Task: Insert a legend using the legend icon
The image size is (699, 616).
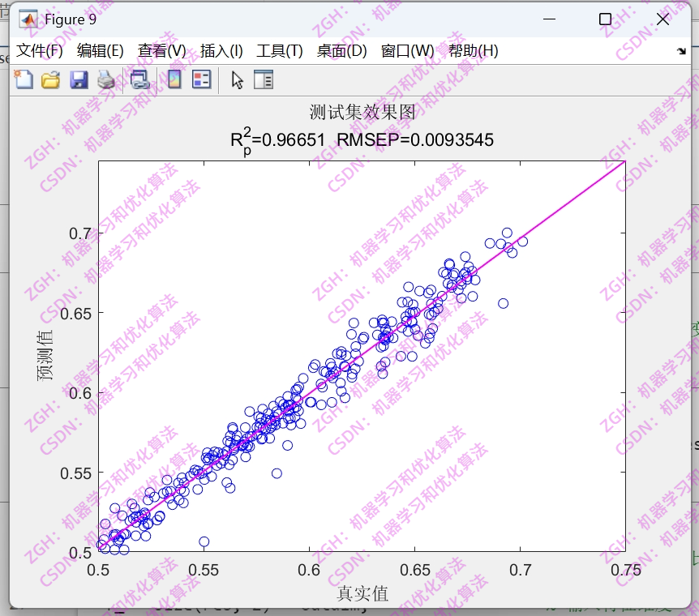Action: 201,79
